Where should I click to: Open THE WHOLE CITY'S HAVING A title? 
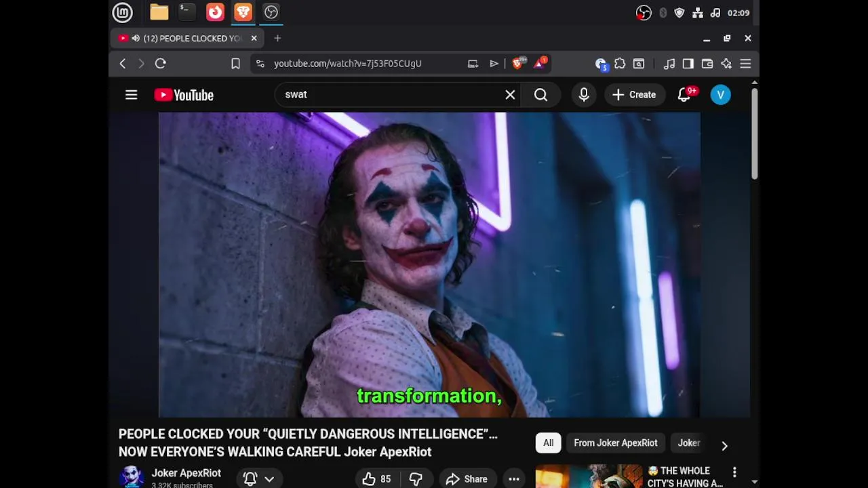point(685,477)
